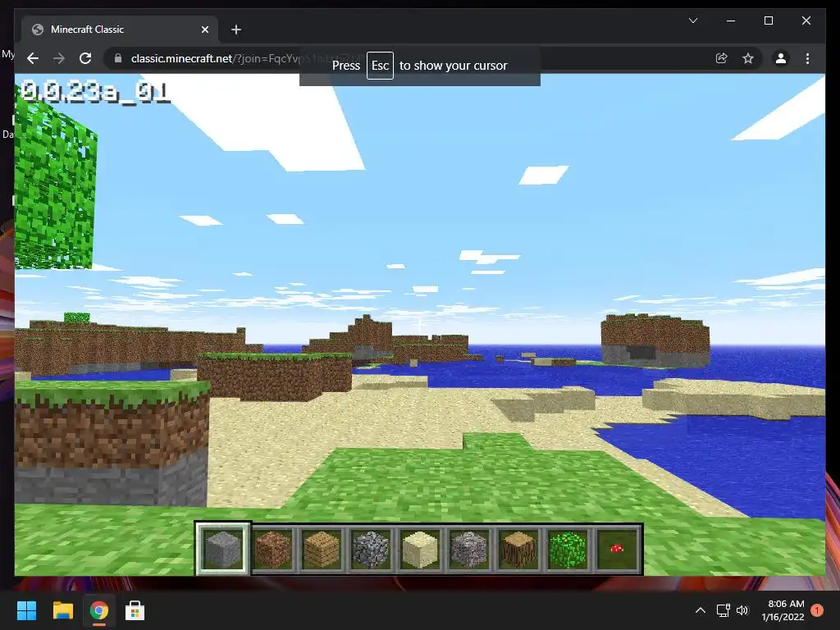Go back to the previous page

33,58
